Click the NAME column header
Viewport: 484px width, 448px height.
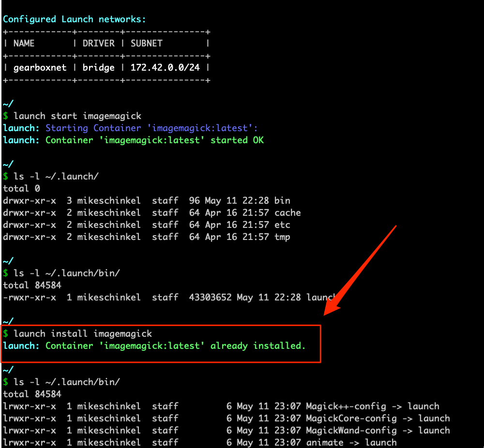tap(23, 43)
